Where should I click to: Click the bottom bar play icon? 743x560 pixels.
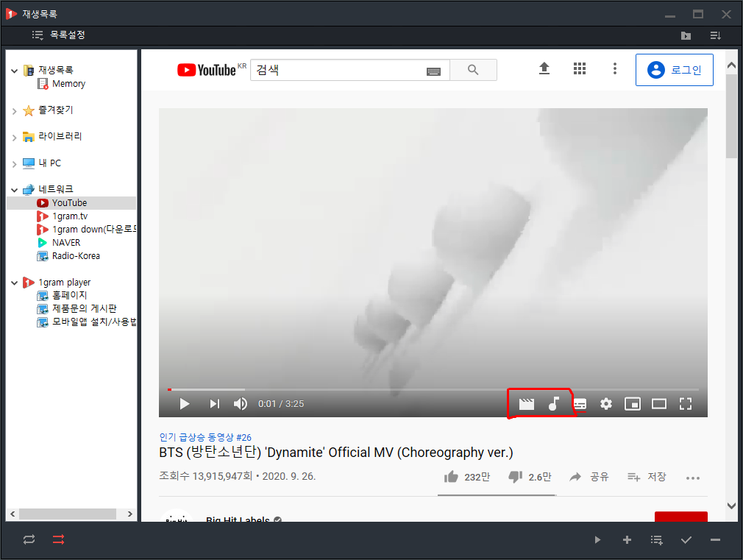tap(597, 539)
